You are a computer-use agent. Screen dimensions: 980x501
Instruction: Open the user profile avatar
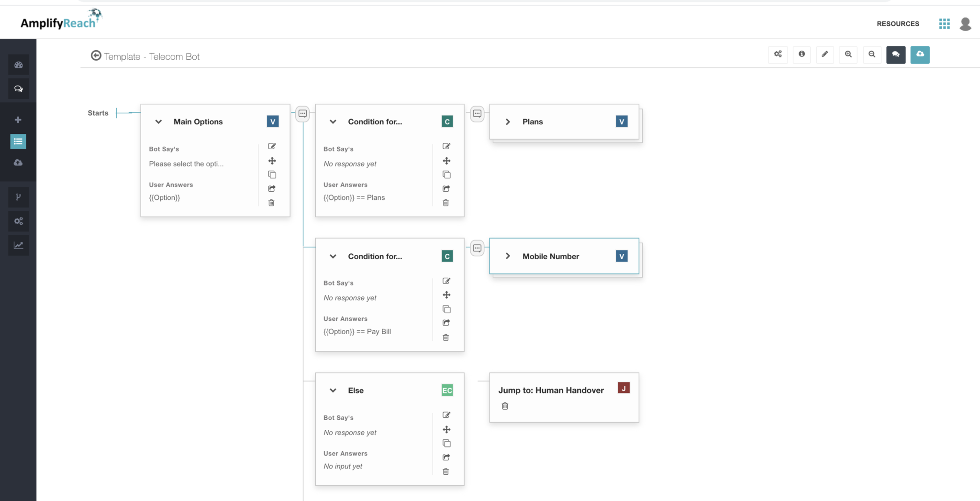click(x=965, y=24)
